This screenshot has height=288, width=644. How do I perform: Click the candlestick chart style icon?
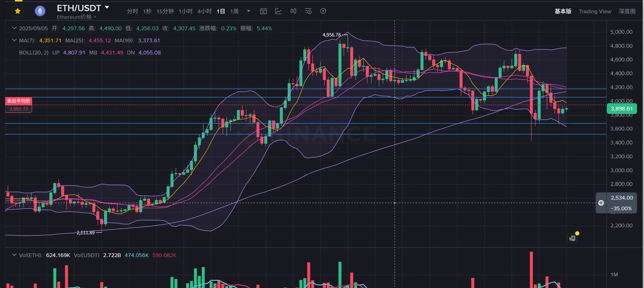[x=293, y=11]
